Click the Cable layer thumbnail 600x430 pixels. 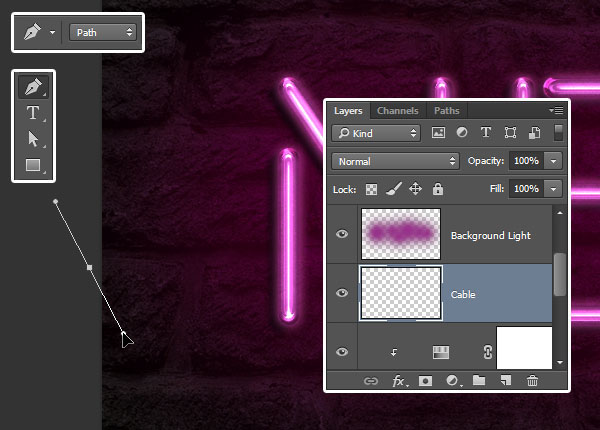pyautogui.click(x=400, y=293)
